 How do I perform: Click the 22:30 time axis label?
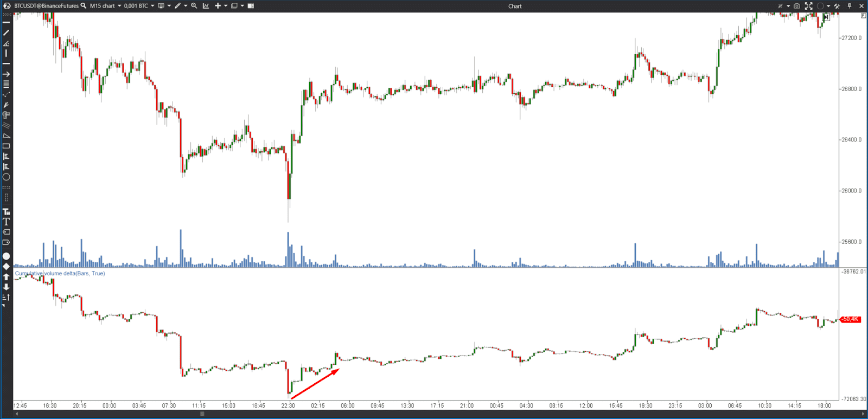[x=288, y=405]
